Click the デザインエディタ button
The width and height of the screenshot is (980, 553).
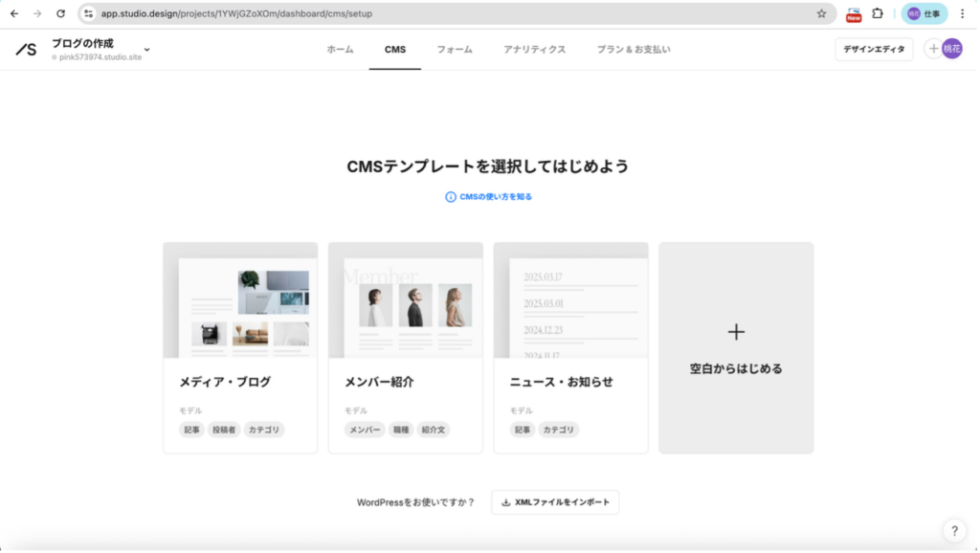pos(874,49)
